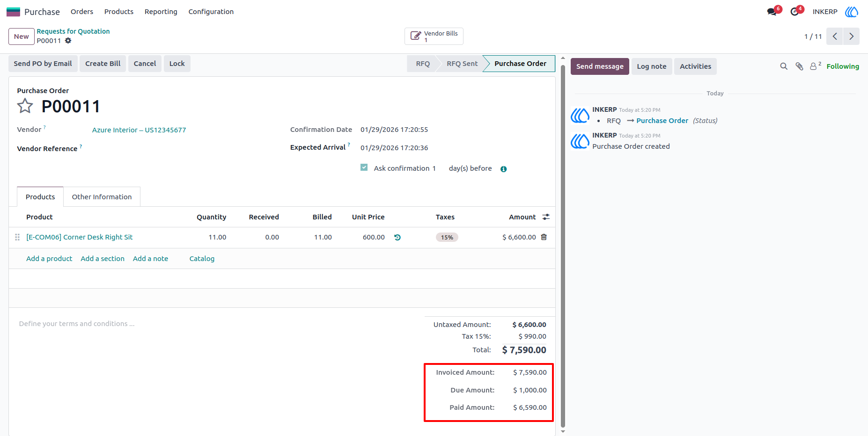Show followers list icon
The width and height of the screenshot is (868, 436).
tap(815, 66)
